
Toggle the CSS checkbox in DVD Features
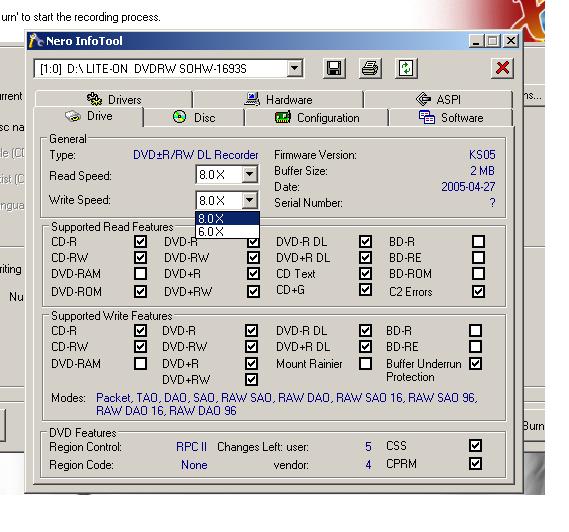click(x=475, y=446)
